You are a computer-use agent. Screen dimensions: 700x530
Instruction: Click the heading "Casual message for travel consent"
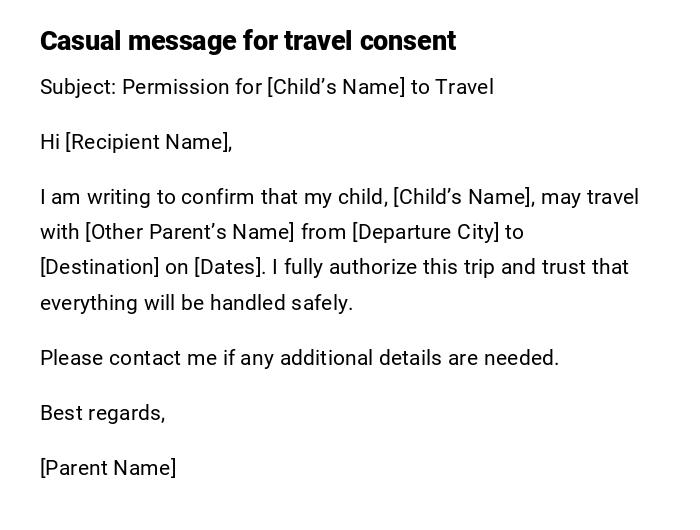(247, 41)
